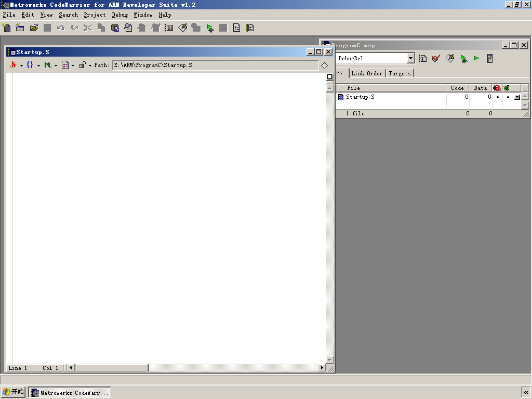Click the green Run arrow in project window
This screenshot has width=532, height=399.
(477, 58)
